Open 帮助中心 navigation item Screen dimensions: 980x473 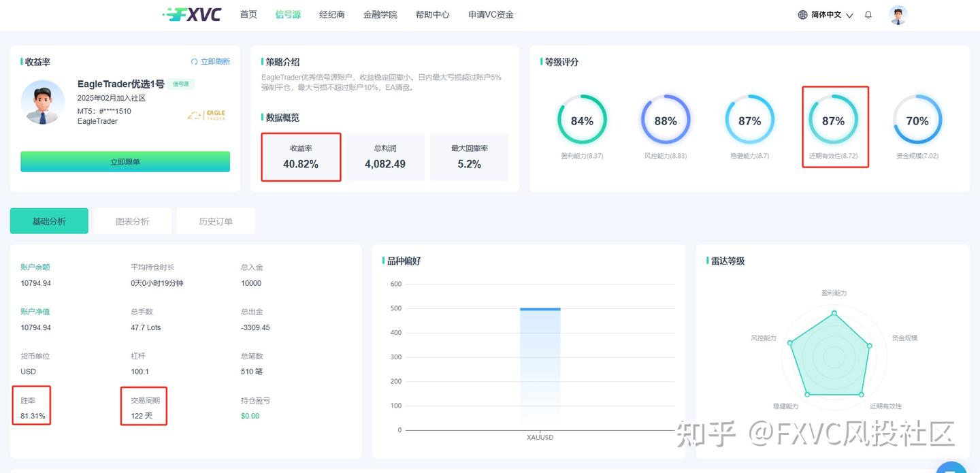tap(433, 14)
